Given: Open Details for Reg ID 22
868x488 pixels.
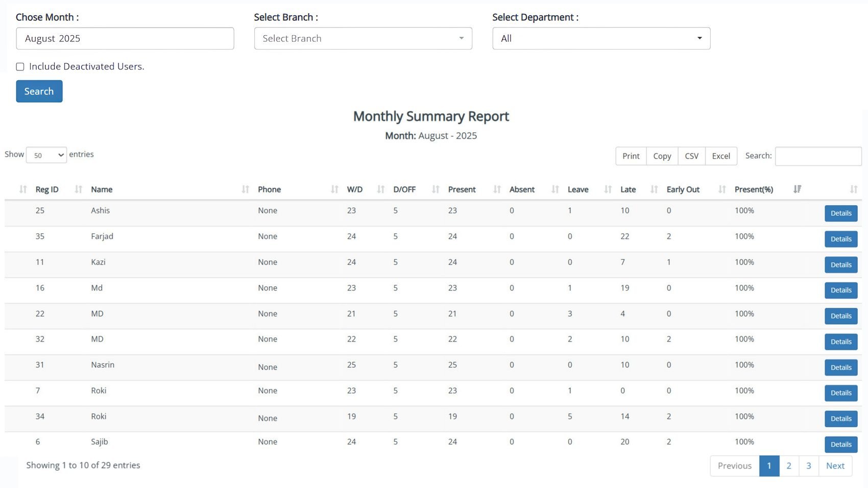Looking at the screenshot, I should pos(841,316).
